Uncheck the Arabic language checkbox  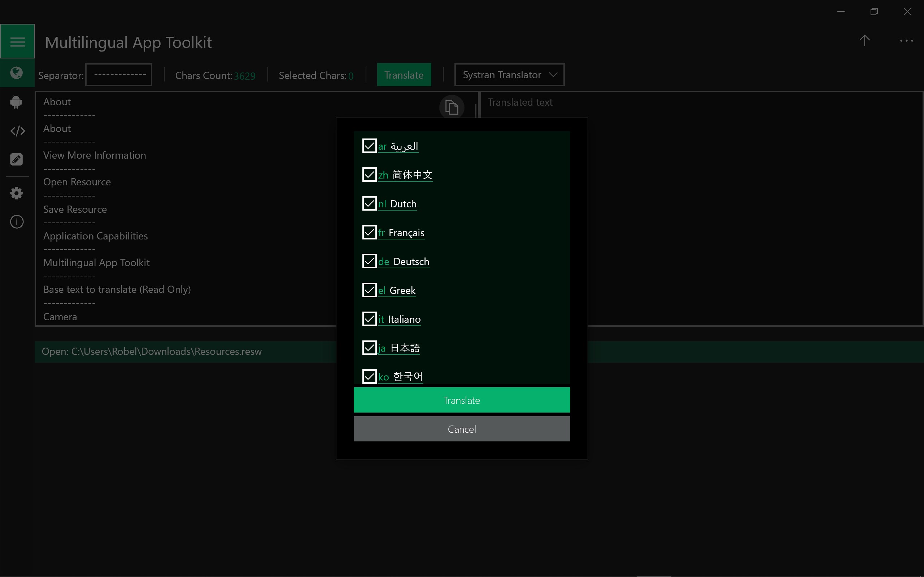(369, 146)
